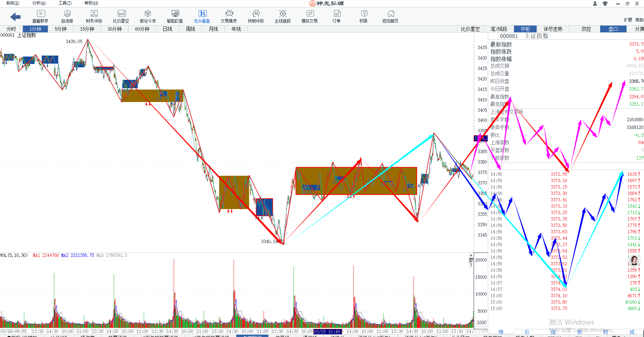Open the 主线追踪 tracking tool
The width and height of the screenshot is (644, 337).
point(283,16)
